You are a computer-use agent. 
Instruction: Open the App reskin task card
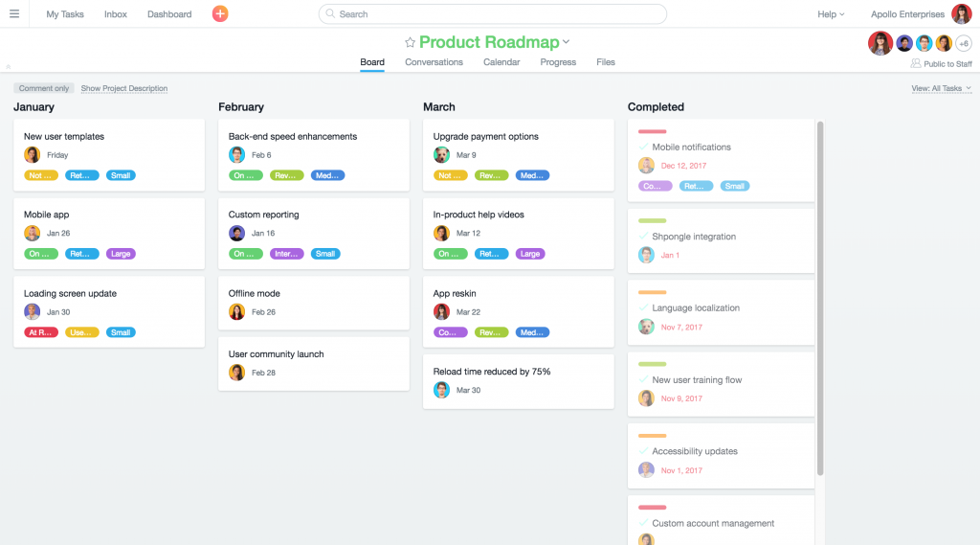coord(518,311)
